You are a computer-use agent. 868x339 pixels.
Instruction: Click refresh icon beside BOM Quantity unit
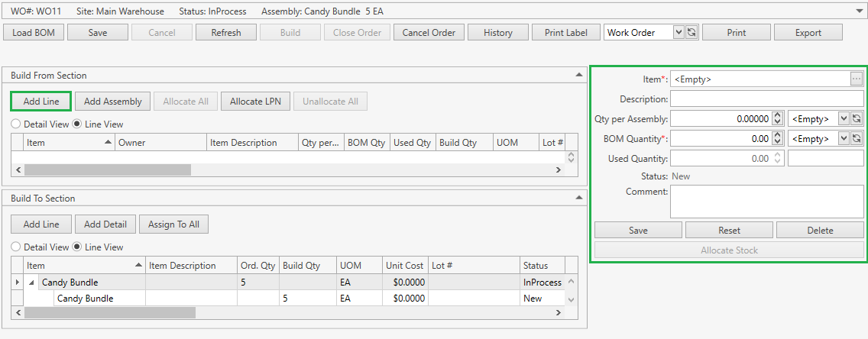tap(857, 138)
